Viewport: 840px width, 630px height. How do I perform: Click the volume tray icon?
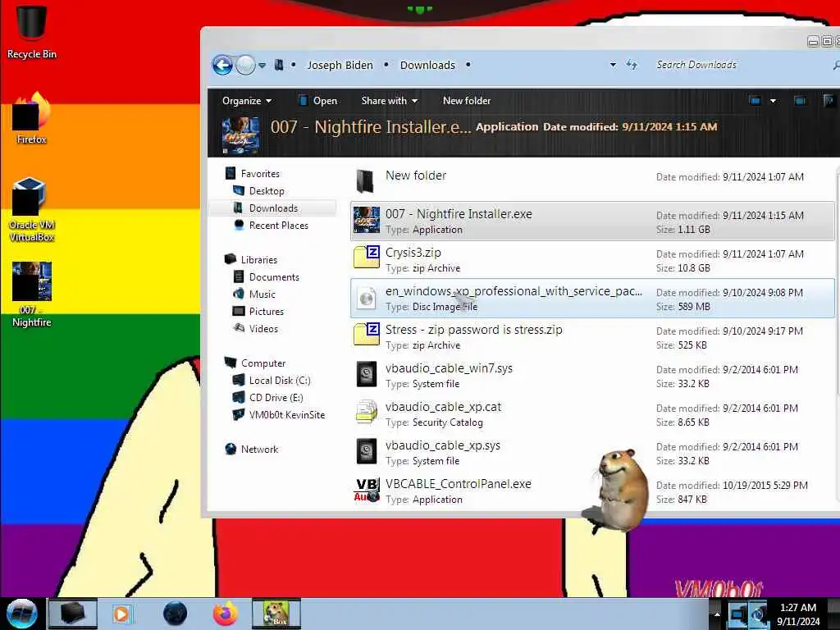pyautogui.click(x=757, y=614)
